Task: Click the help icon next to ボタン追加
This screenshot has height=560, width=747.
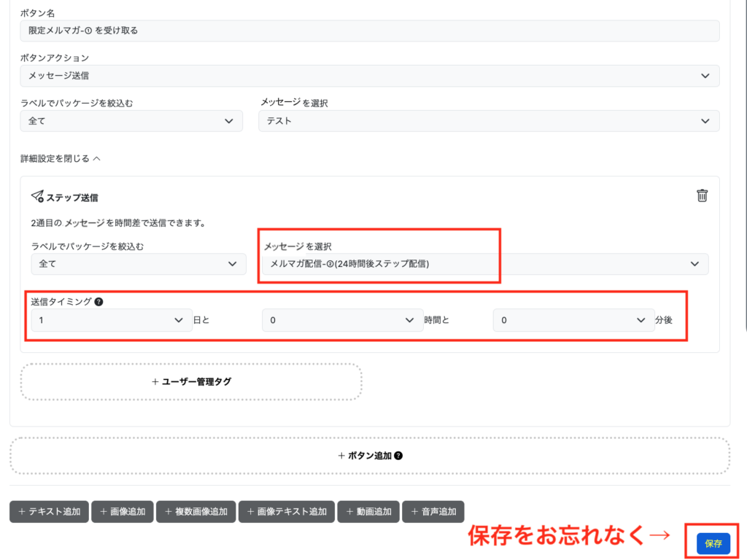Action: tap(398, 456)
